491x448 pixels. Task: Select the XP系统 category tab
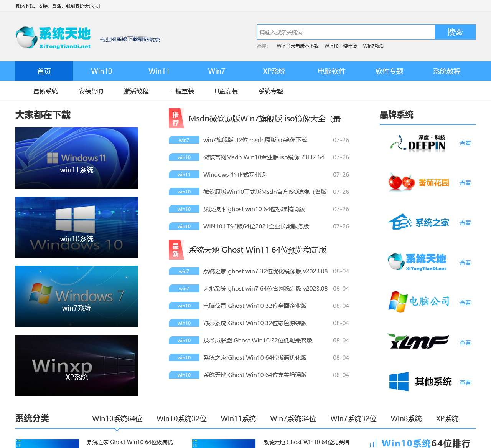point(447,418)
